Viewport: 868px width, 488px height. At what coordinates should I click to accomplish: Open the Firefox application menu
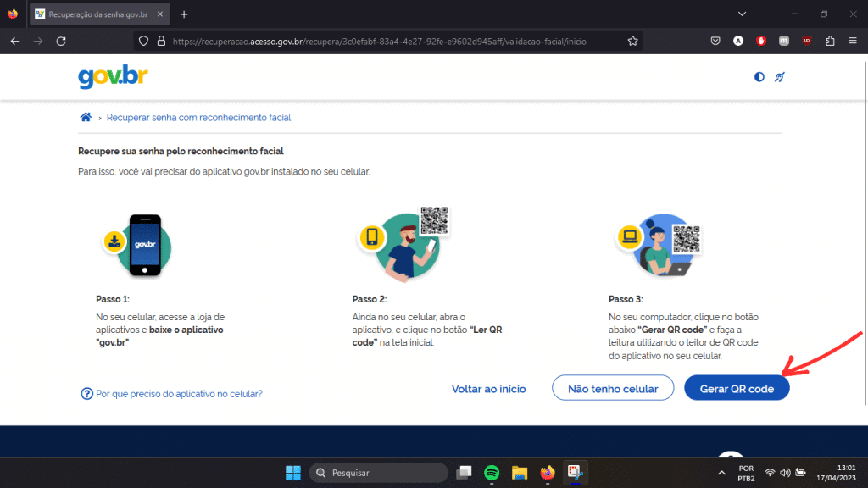pos(853,40)
